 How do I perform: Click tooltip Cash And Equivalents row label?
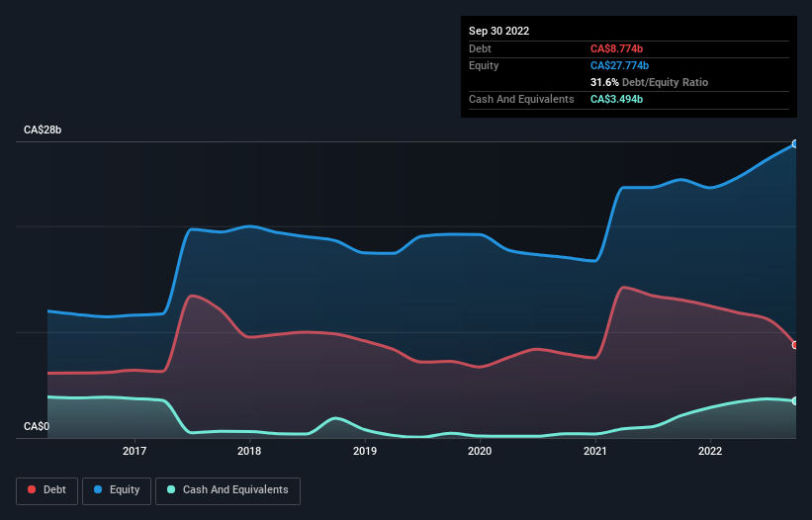tap(521, 99)
